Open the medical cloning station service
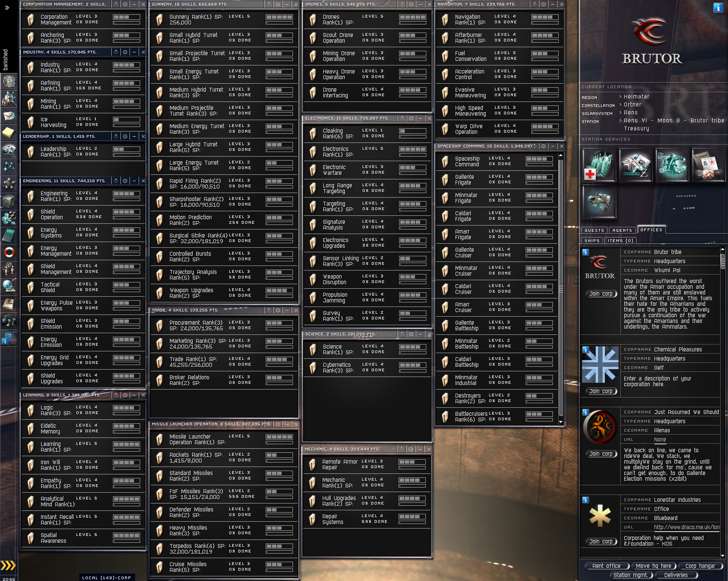The image size is (728, 581). click(x=599, y=165)
